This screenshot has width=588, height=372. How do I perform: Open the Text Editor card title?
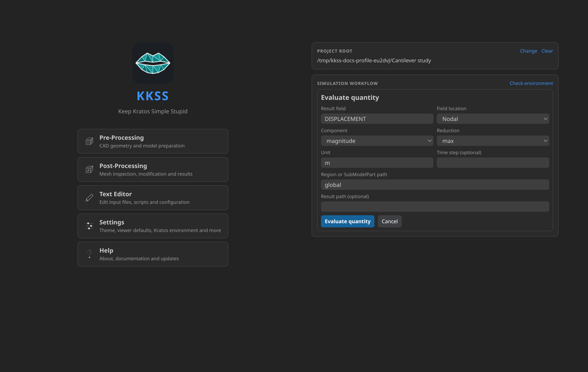(x=116, y=194)
